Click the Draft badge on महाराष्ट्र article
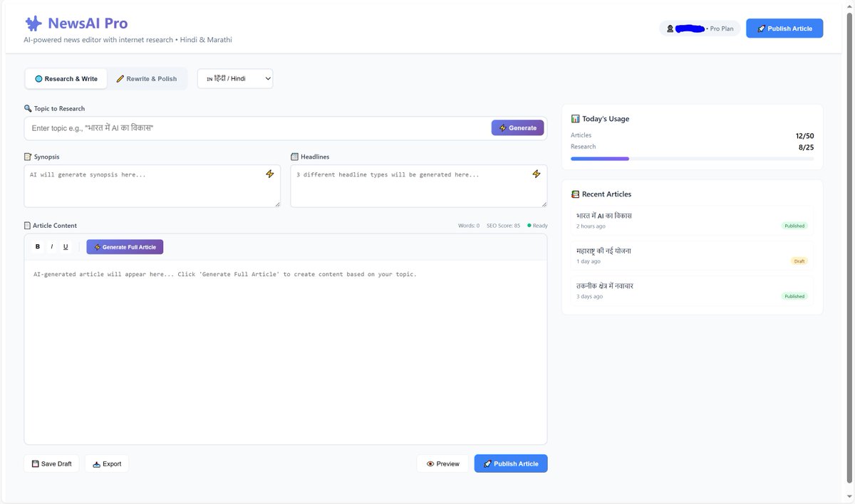 click(799, 261)
